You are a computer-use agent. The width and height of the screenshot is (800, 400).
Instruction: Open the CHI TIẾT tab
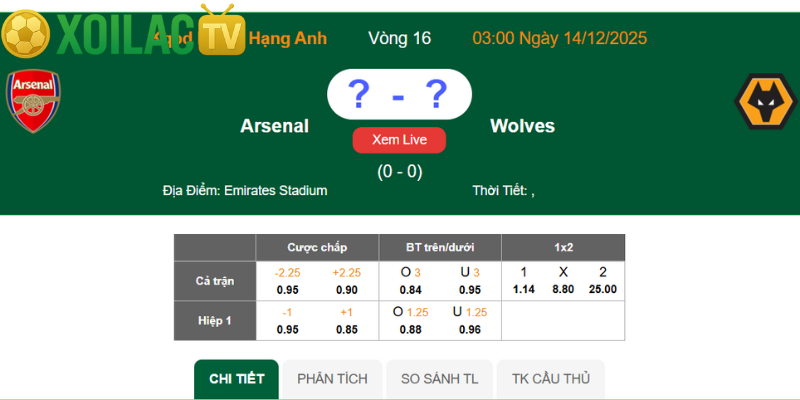coord(237,379)
